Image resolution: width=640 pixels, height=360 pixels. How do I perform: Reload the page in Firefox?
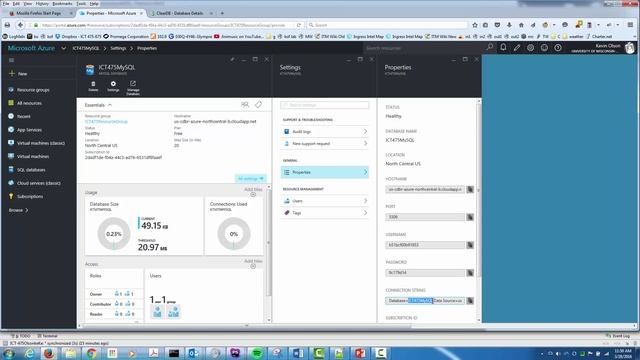pyautogui.click(x=299, y=25)
